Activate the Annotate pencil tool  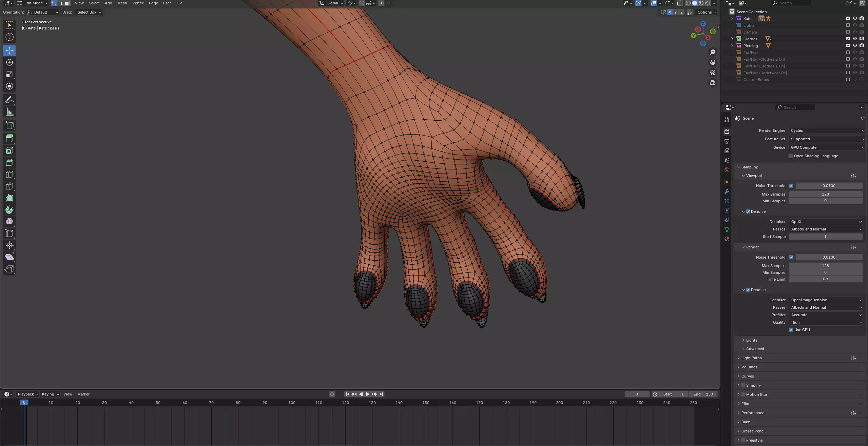9,100
